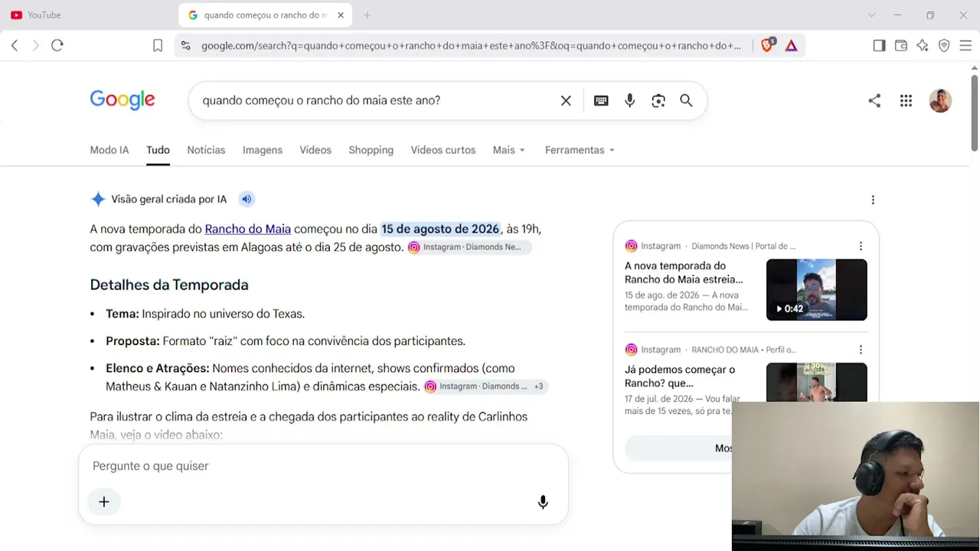Click the Google search query field

point(375,100)
